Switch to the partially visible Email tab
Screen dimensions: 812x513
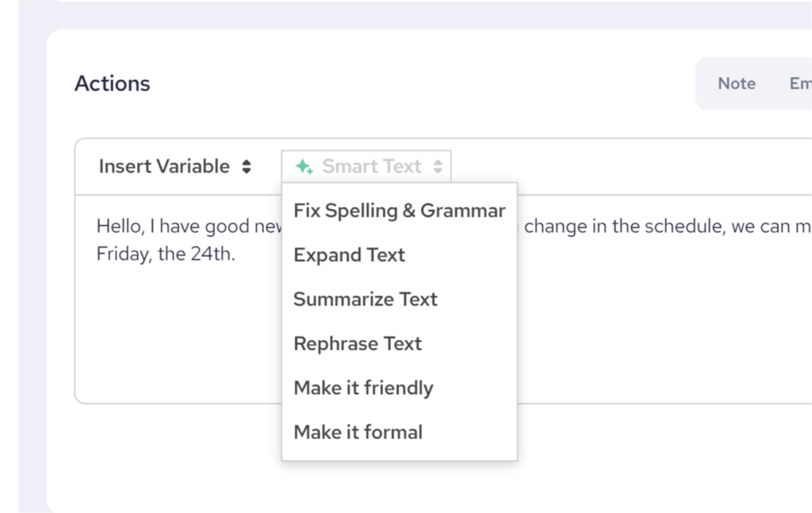click(799, 83)
